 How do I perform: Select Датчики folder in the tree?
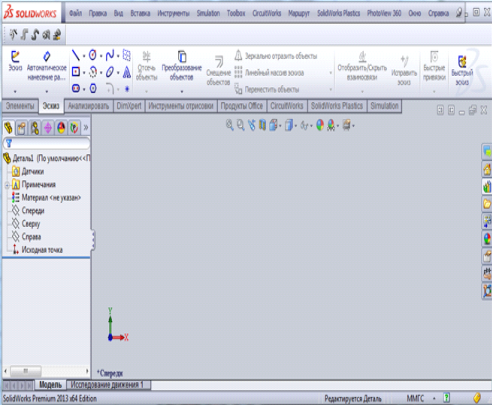click(28, 172)
